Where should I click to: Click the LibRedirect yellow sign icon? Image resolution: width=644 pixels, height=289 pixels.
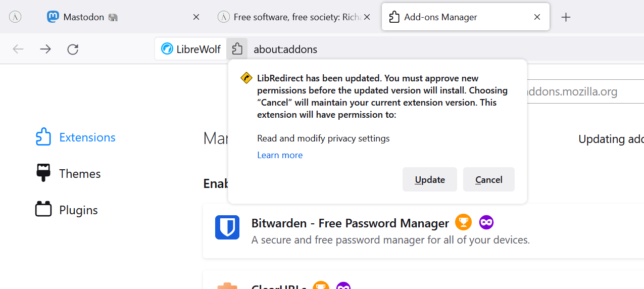pyautogui.click(x=246, y=78)
